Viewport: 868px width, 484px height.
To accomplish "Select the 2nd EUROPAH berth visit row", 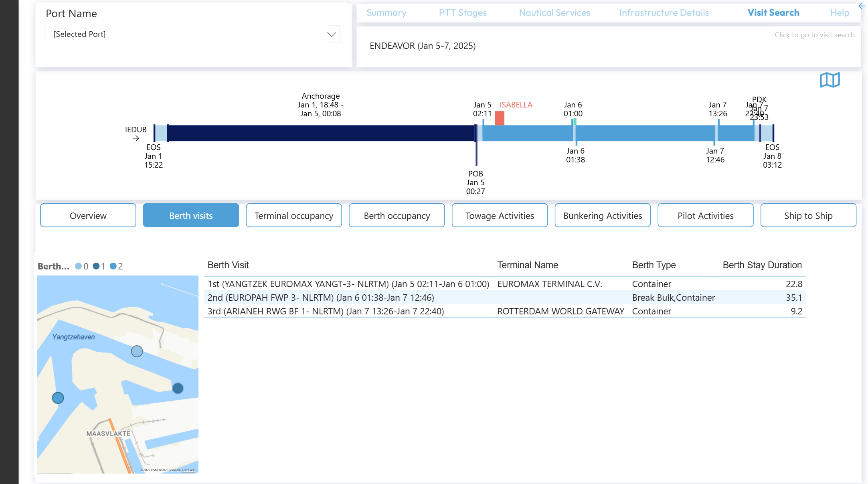I will point(321,298).
